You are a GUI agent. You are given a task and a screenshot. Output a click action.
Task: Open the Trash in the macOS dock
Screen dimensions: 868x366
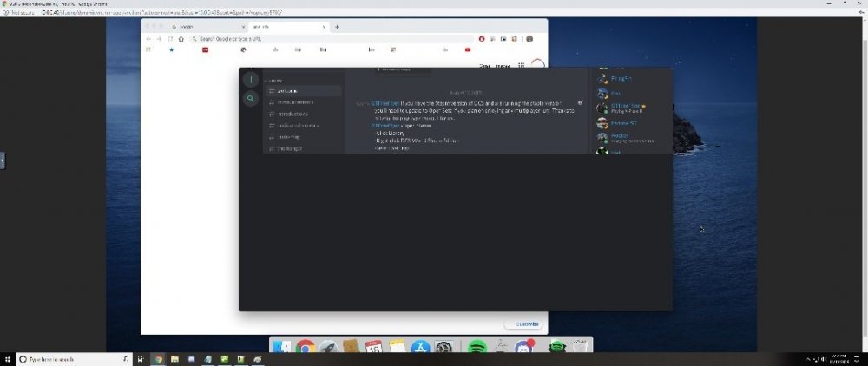[x=579, y=347]
